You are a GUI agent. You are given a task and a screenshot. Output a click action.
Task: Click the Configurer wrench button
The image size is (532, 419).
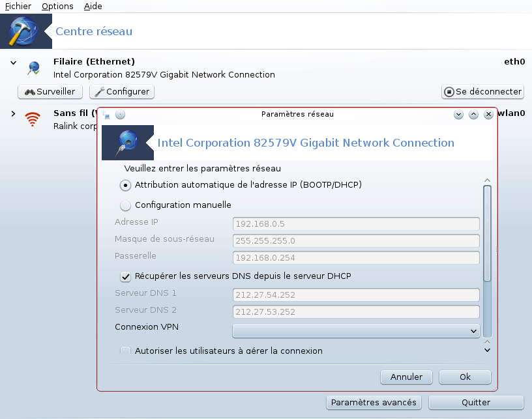[x=122, y=92]
